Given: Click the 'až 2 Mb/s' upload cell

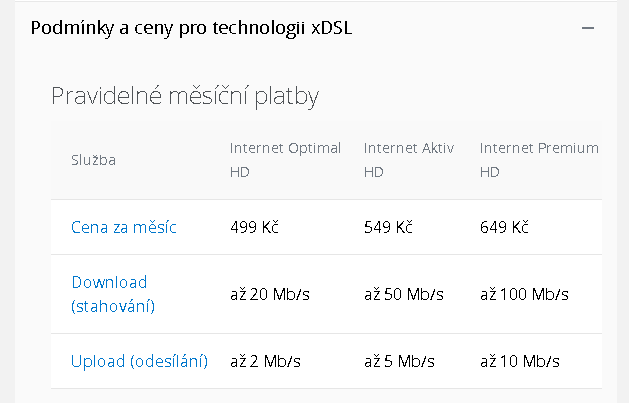Looking at the screenshot, I should (265, 361).
